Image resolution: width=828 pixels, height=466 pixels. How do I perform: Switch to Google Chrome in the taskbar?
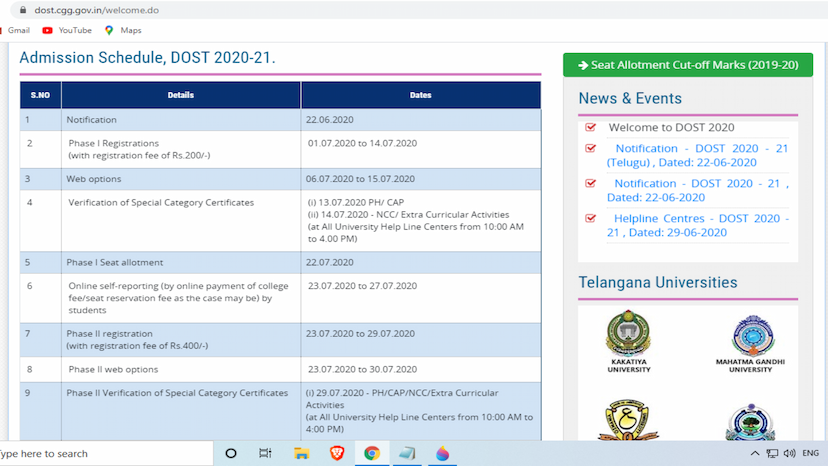[x=372, y=453]
